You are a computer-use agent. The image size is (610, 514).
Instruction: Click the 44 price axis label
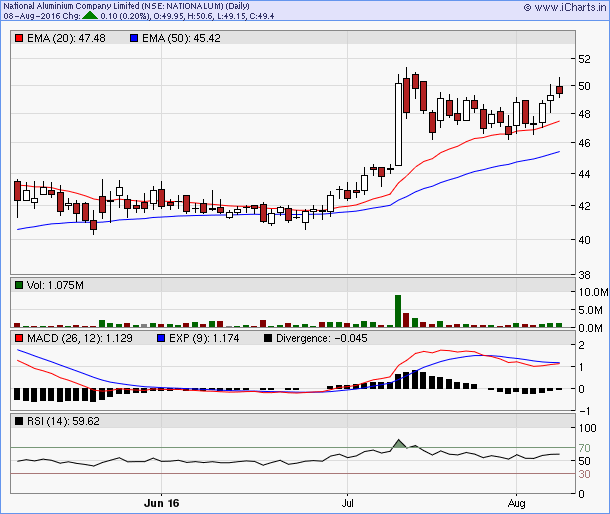click(x=584, y=174)
